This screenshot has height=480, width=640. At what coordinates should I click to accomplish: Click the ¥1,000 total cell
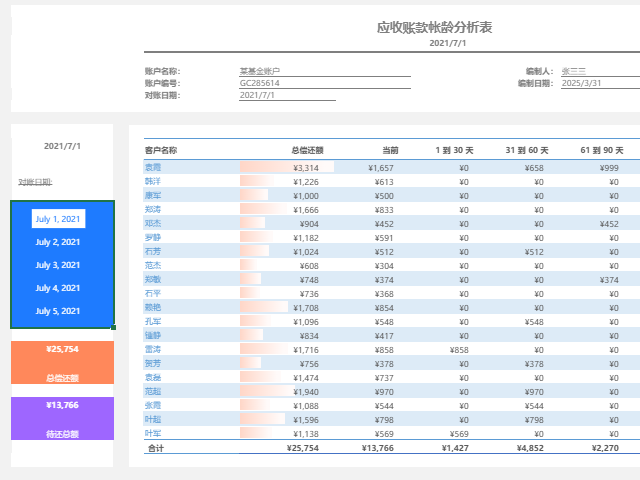click(306, 196)
